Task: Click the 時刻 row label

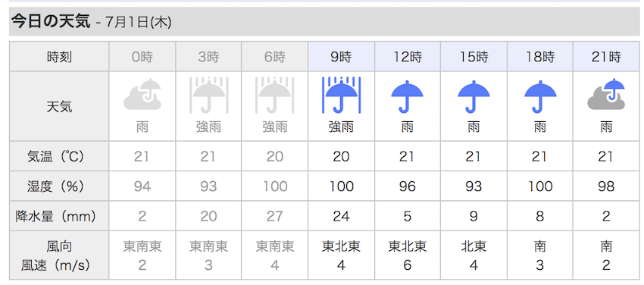Action: (59, 57)
